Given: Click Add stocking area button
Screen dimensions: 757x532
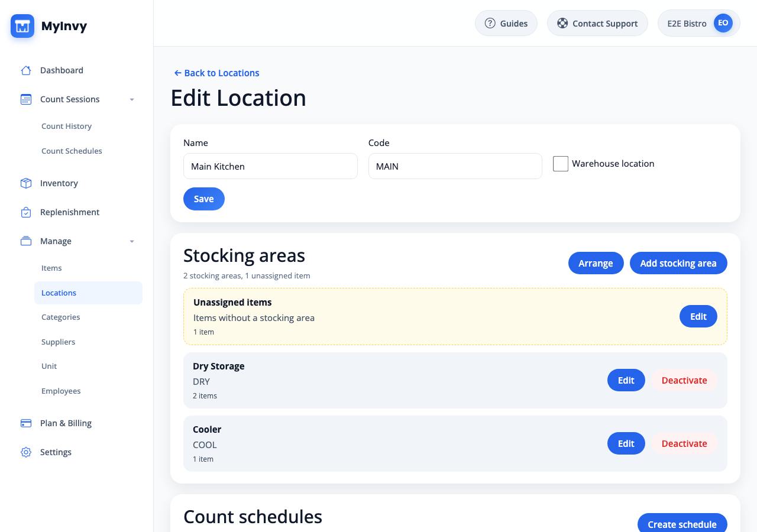Looking at the screenshot, I should [x=678, y=263].
